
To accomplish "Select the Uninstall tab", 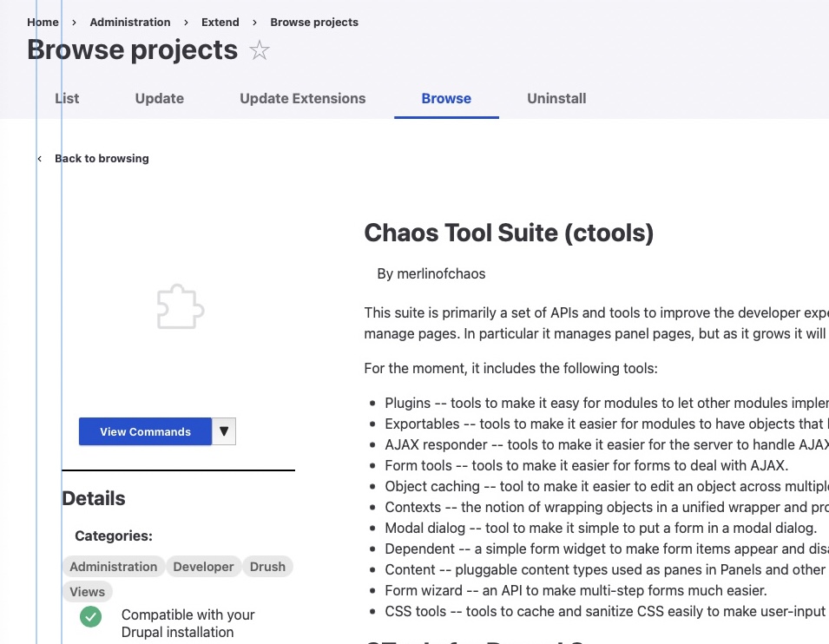I will [556, 98].
